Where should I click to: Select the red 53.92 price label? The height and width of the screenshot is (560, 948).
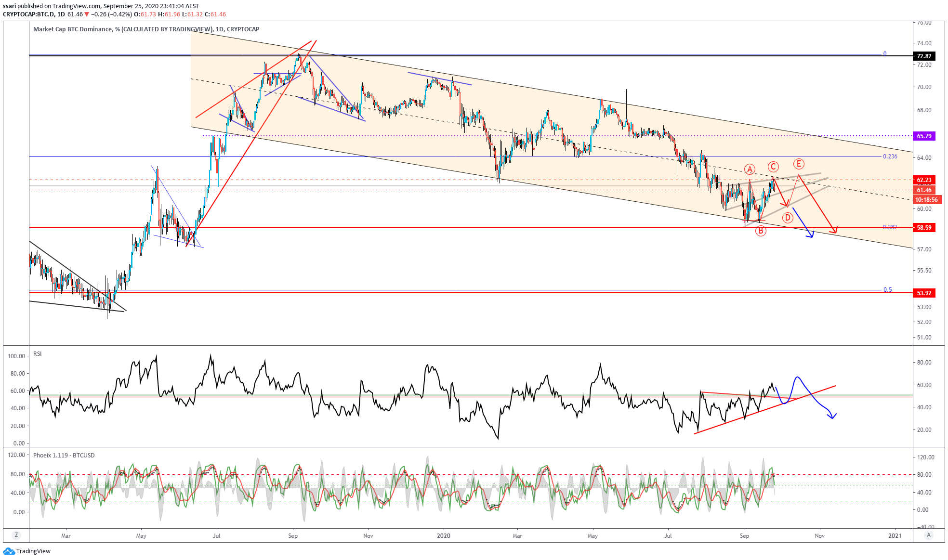click(x=924, y=293)
